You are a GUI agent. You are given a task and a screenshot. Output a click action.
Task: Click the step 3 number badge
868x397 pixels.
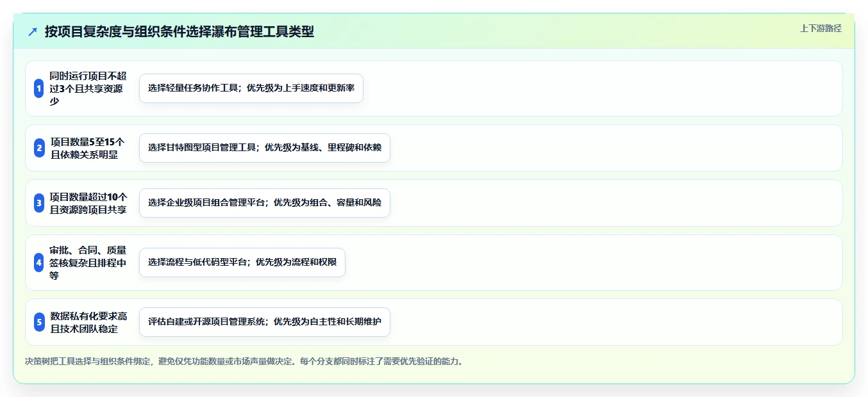(39, 203)
